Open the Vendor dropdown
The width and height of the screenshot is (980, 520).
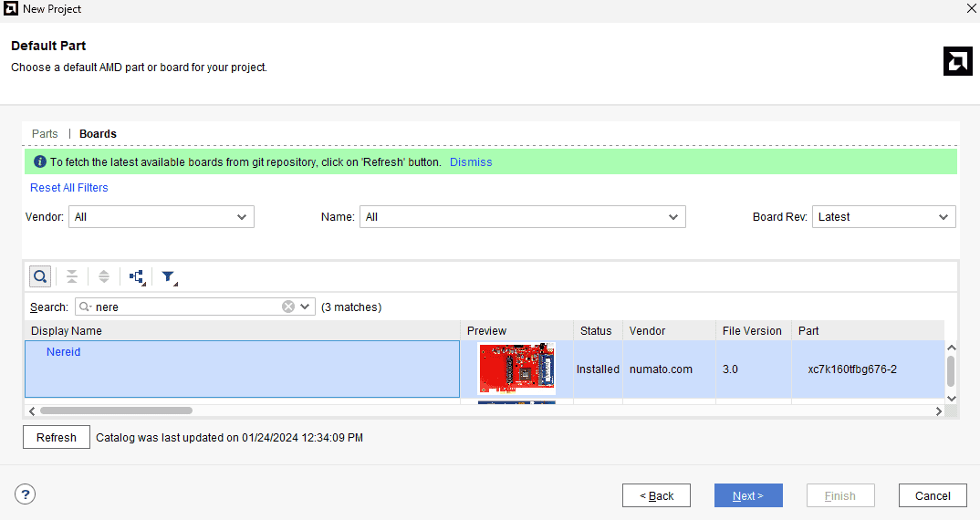pyautogui.click(x=162, y=217)
